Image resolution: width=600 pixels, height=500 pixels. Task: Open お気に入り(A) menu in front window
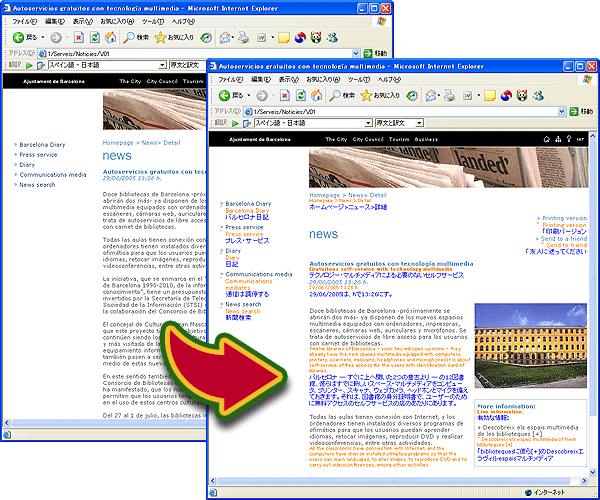323,79
